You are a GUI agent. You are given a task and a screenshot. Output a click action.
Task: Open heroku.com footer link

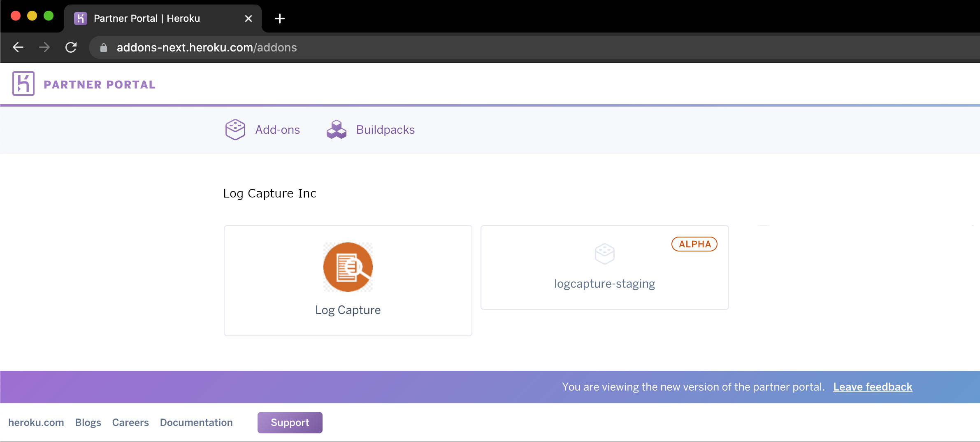click(x=36, y=422)
